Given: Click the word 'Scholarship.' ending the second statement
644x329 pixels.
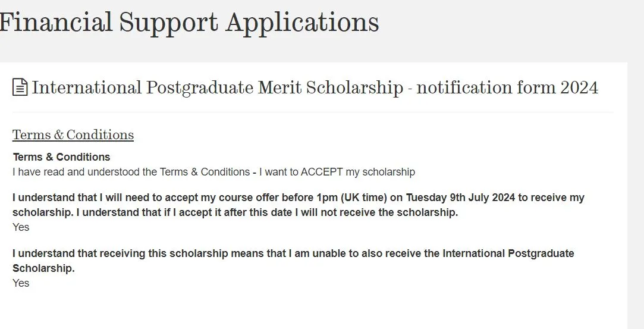Looking at the screenshot, I should pos(43,268).
